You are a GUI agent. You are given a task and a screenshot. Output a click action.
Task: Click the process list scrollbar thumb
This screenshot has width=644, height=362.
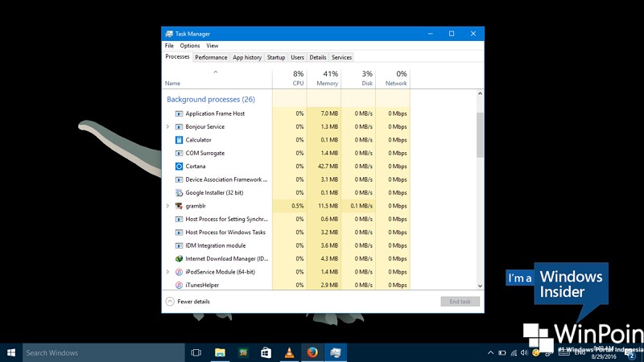480,135
